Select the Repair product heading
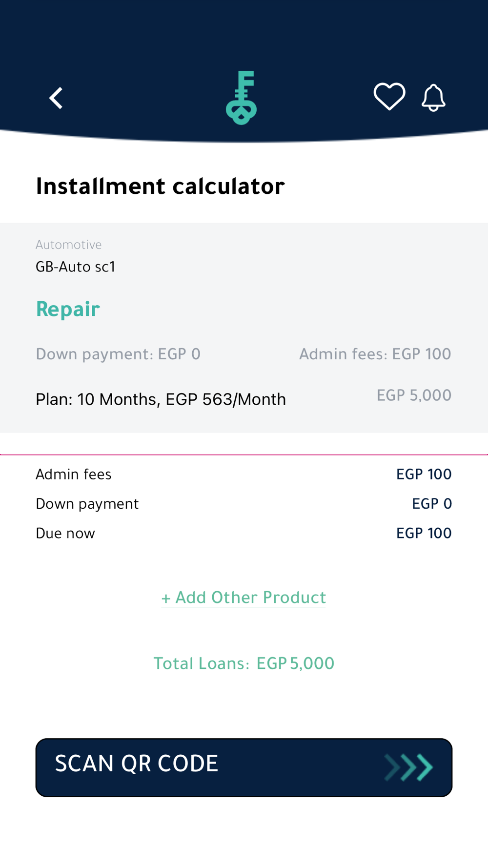This screenshot has height=868, width=488. [68, 309]
